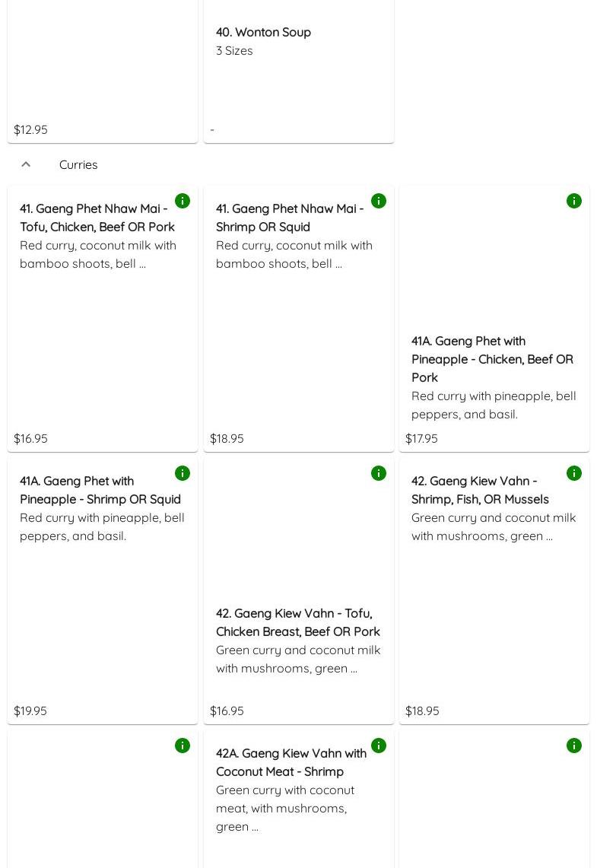Click the Curries category heading
Image resolution: width=597 pixels, height=868 pixels.
(78, 164)
